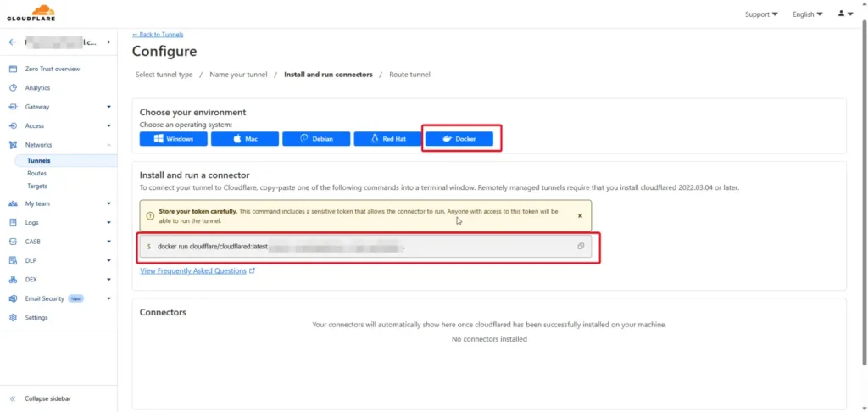Open Zero Trust overview
This screenshot has height=412, width=868.
point(52,70)
